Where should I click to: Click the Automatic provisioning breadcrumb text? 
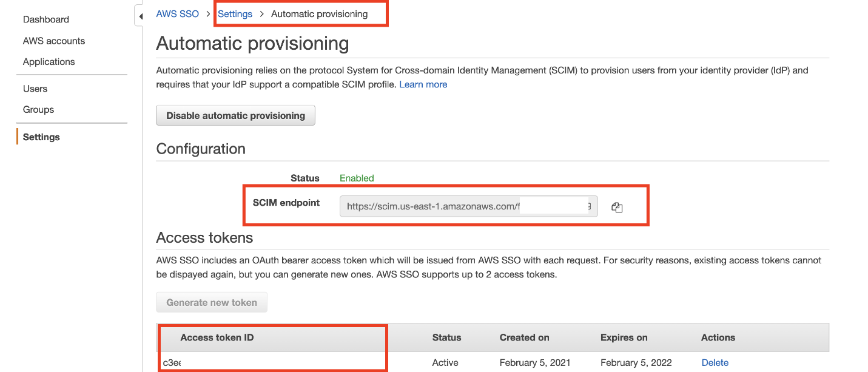click(x=320, y=14)
